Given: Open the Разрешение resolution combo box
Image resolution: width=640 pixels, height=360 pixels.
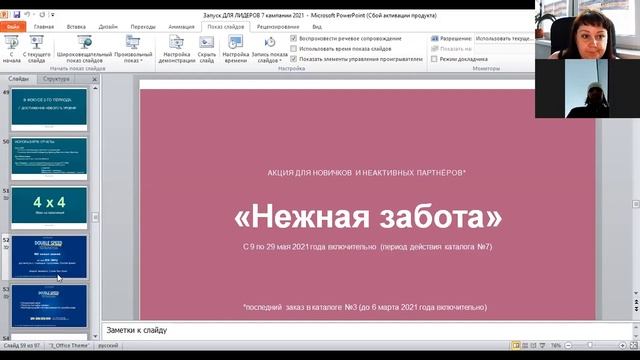Looking at the screenshot, I should pyautogui.click(x=504, y=38).
